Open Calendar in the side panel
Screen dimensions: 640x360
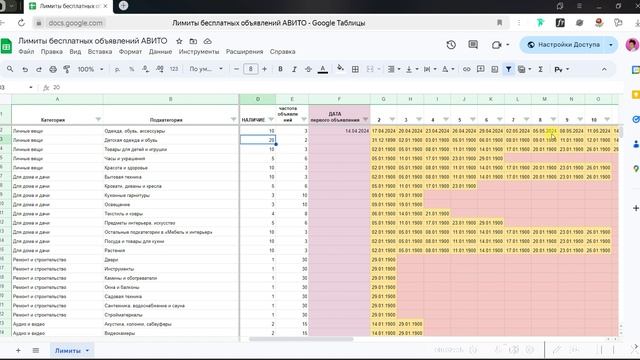(x=636, y=70)
